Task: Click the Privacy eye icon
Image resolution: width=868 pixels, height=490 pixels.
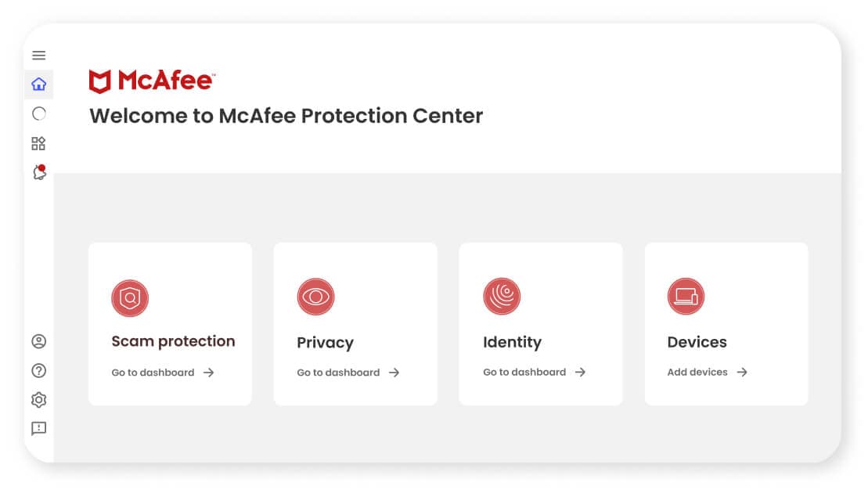Action: point(315,297)
